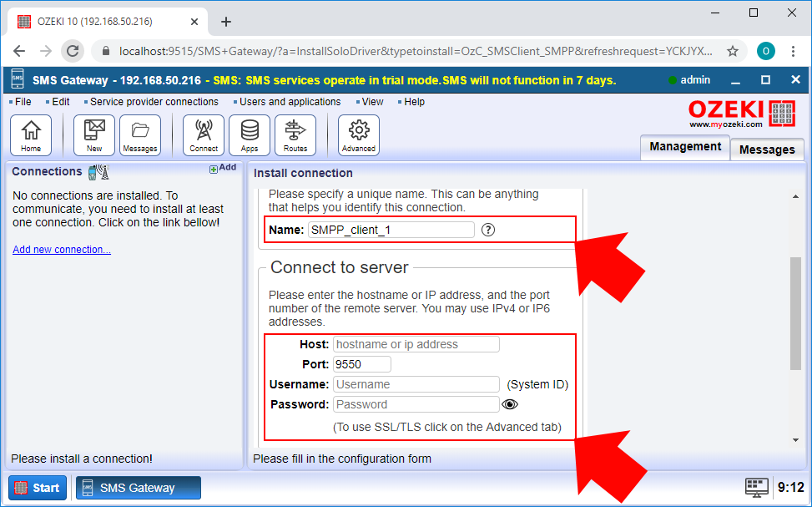Screen dimensions: 812x507
Task: Minimize the SMS Gateway inner window
Action: [735, 81]
